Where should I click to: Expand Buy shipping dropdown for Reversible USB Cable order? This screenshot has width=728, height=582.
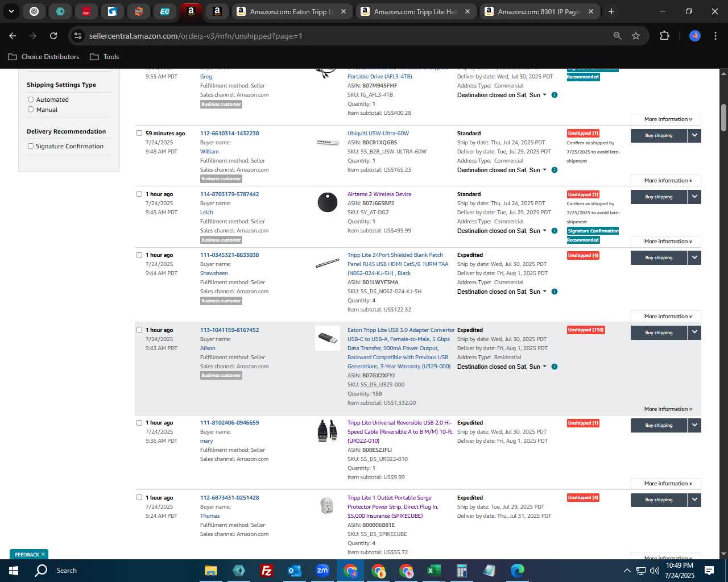tap(694, 425)
